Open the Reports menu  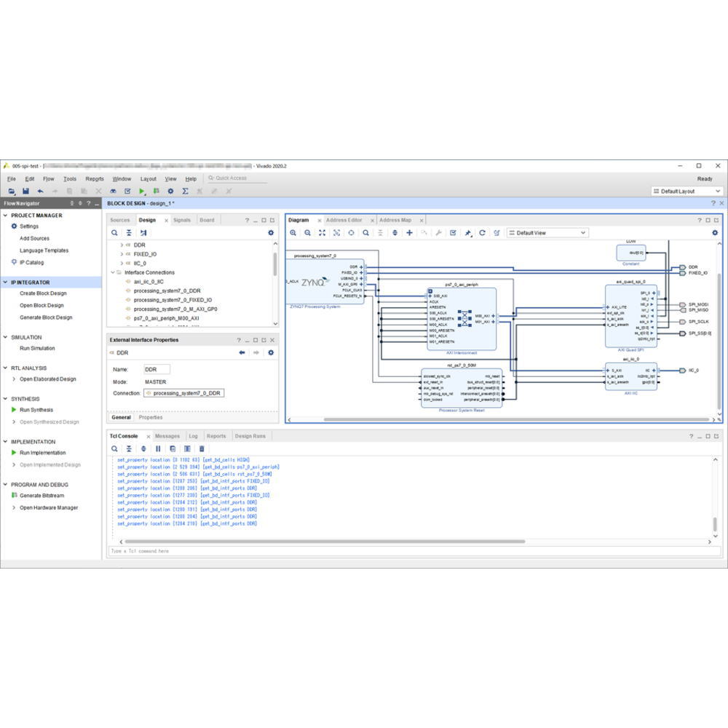pyautogui.click(x=95, y=179)
